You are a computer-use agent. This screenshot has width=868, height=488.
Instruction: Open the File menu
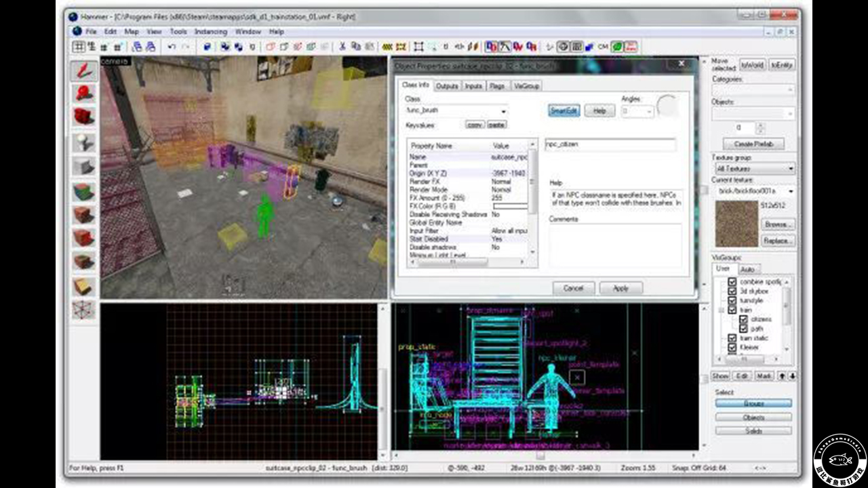pyautogui.click(x=91, y=31)
